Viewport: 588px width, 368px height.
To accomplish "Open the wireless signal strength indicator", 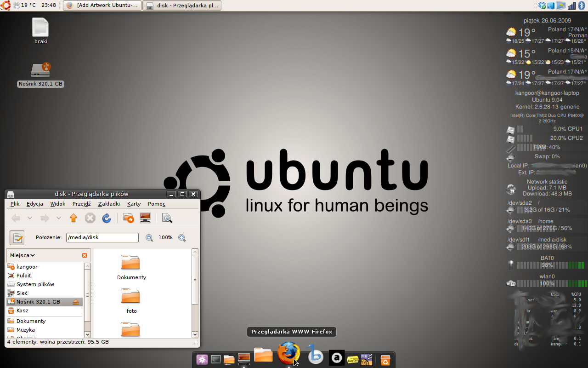I will click(571, 6).
